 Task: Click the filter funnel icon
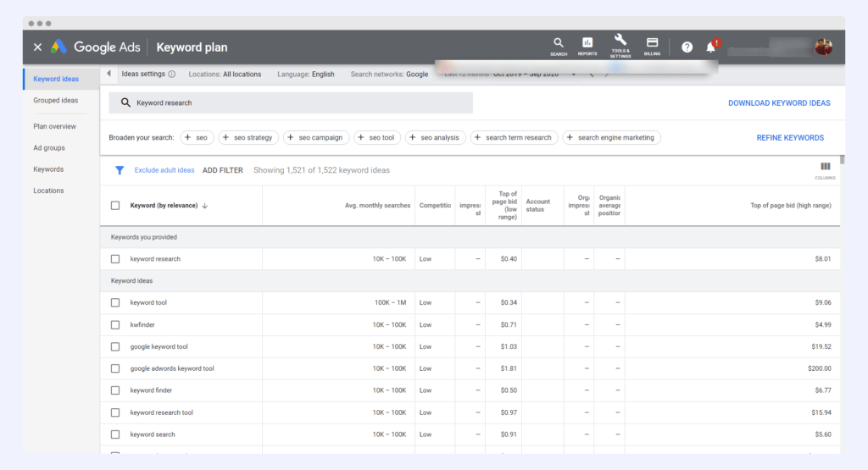pyautogui.click(x=119, y=170)
